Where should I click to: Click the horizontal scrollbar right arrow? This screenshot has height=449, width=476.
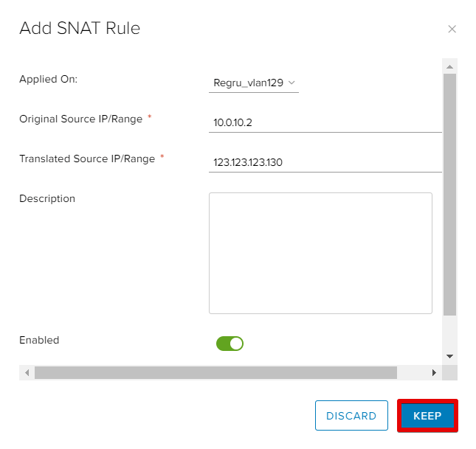[x=435, y=372]
